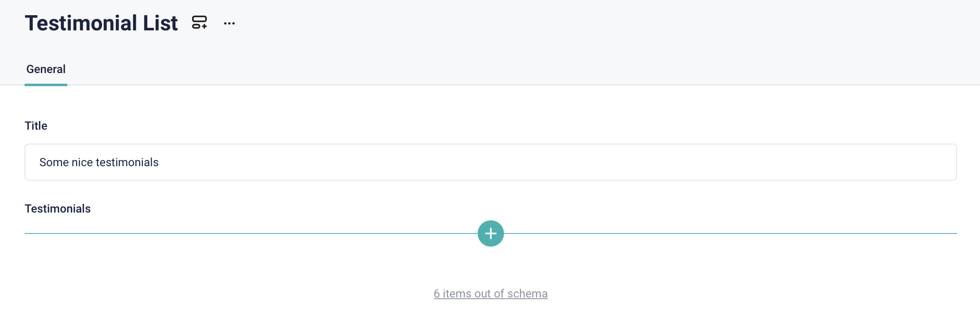This screenshot has width=980, height=334.
Task: Open the 6 items out of schema link
Action: click(x=490, y=294)
